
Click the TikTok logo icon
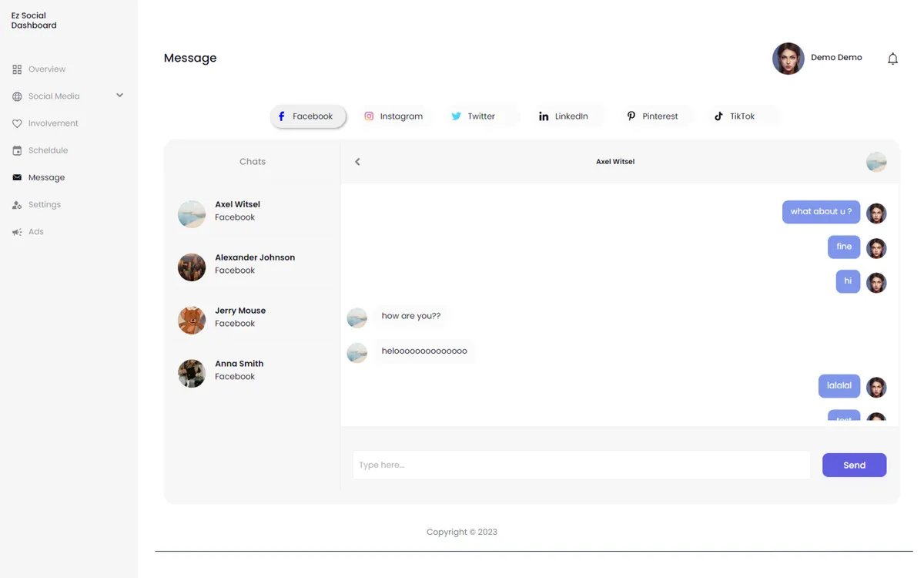(718, 116)
